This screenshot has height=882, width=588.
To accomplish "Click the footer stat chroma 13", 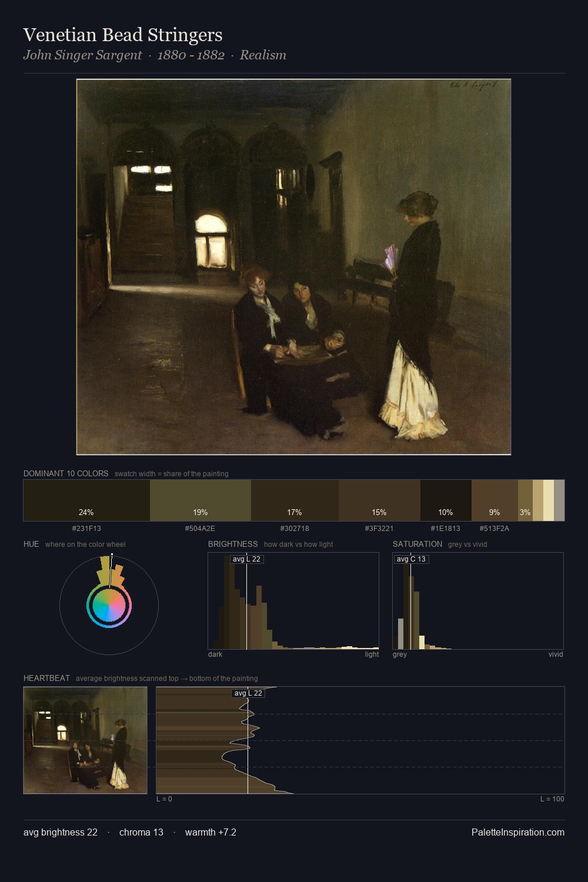I will 141,832.
